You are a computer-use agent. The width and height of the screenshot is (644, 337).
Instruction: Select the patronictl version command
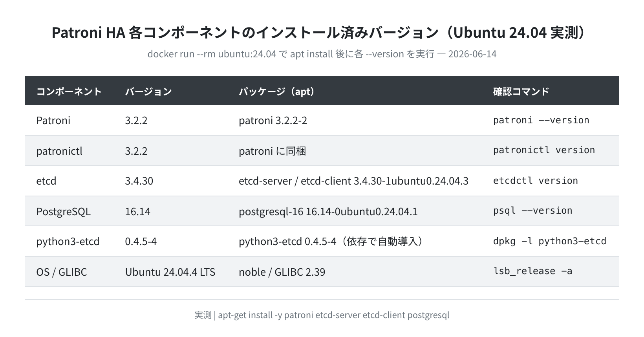(544, 150)
